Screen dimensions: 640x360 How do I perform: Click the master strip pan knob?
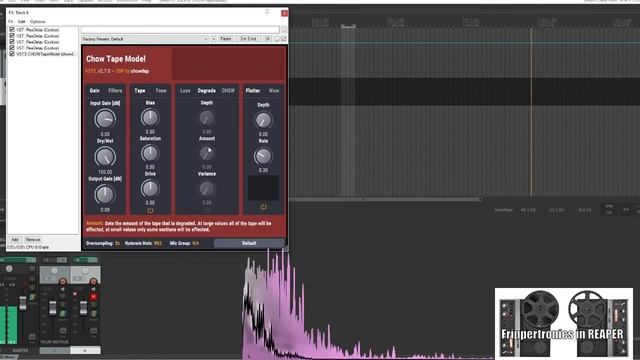(9, 269)
